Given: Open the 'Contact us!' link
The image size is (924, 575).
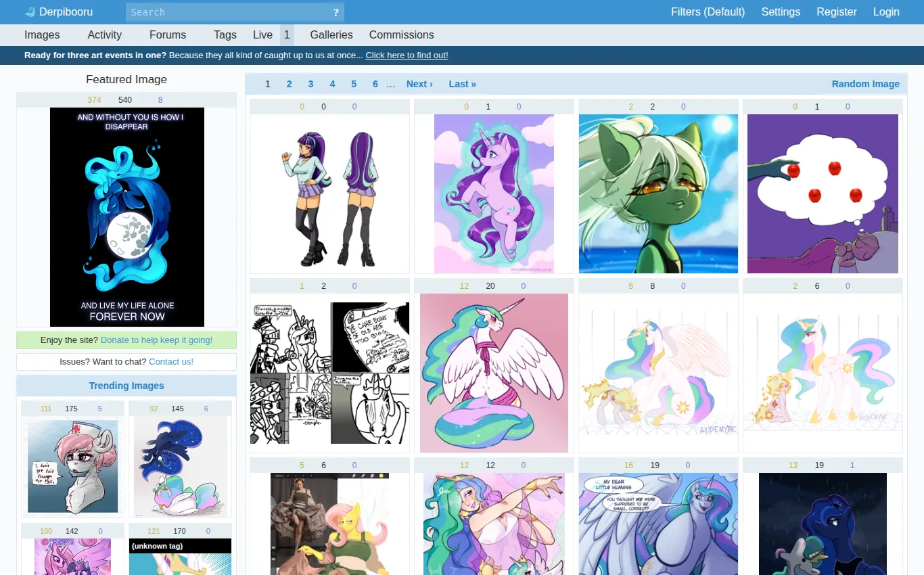Looking at the screenshot, I should tap(171, 362).
